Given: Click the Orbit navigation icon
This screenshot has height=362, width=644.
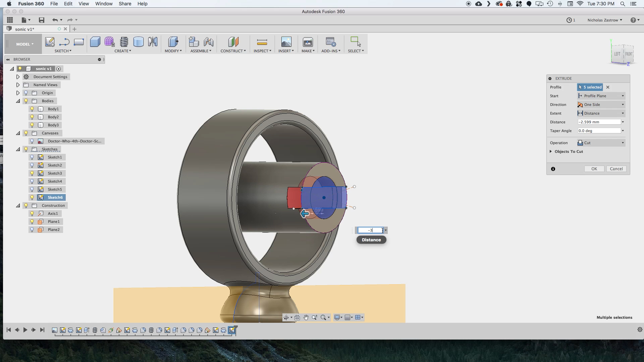Looking at the screenshot, I should coord(286,317).
